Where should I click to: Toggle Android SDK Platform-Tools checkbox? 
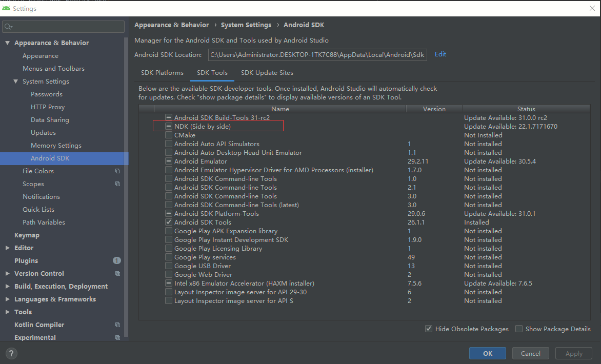[x=169, y=213]
